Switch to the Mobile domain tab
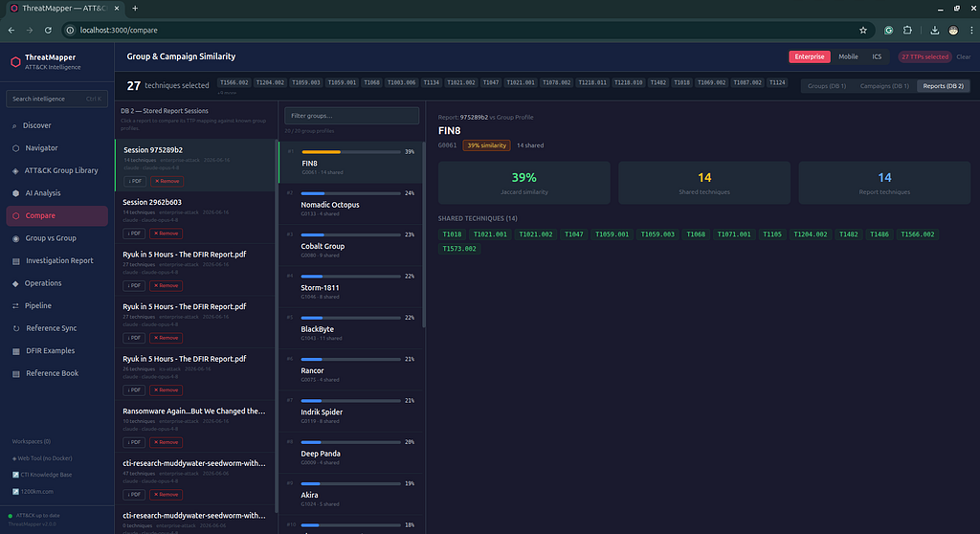980x534 pixels. [848, 56]
